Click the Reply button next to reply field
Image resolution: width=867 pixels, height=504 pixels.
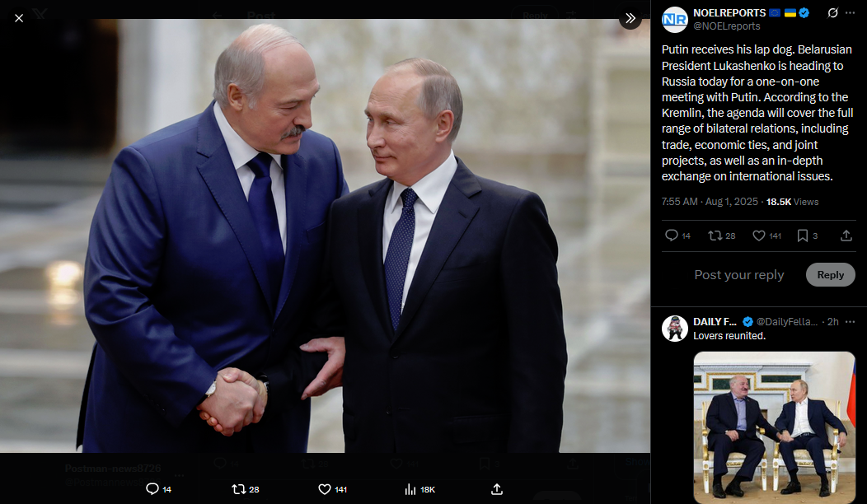coord(831,275)
